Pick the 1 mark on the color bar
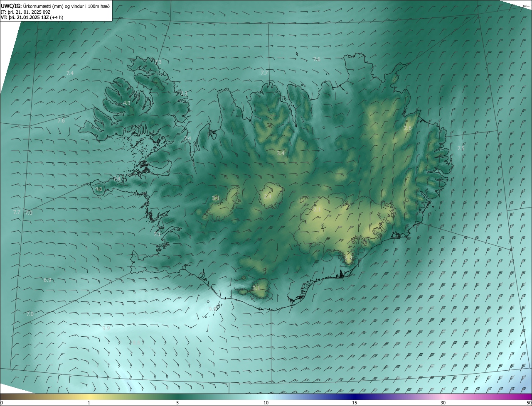This screenshot has width=532, height=406. 89,403
